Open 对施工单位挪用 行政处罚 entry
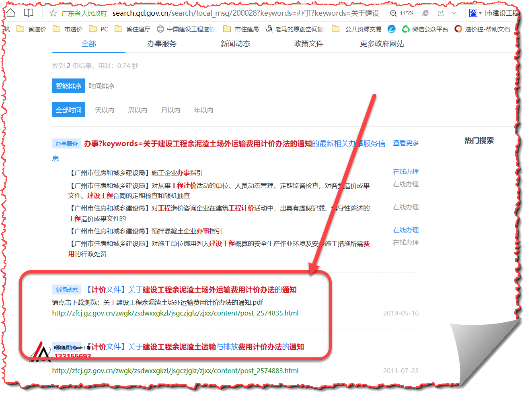 pos(219,249)
